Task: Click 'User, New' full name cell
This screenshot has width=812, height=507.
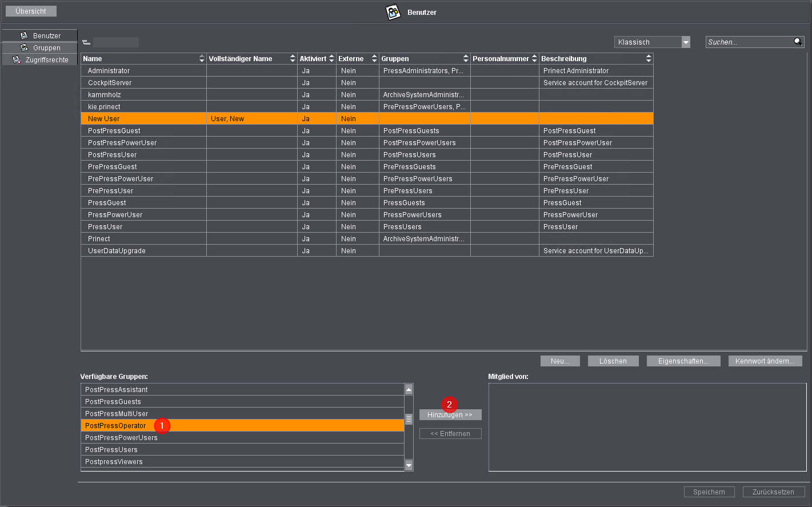Action: point(252,119)
